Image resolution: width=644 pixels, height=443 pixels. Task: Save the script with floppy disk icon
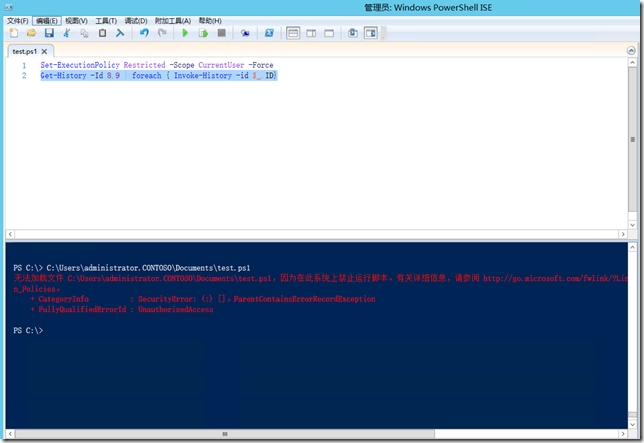[x=49, y=33]
